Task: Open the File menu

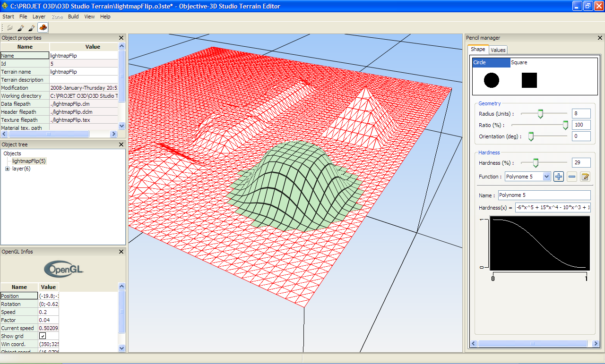Action: [x=23, y=17]
